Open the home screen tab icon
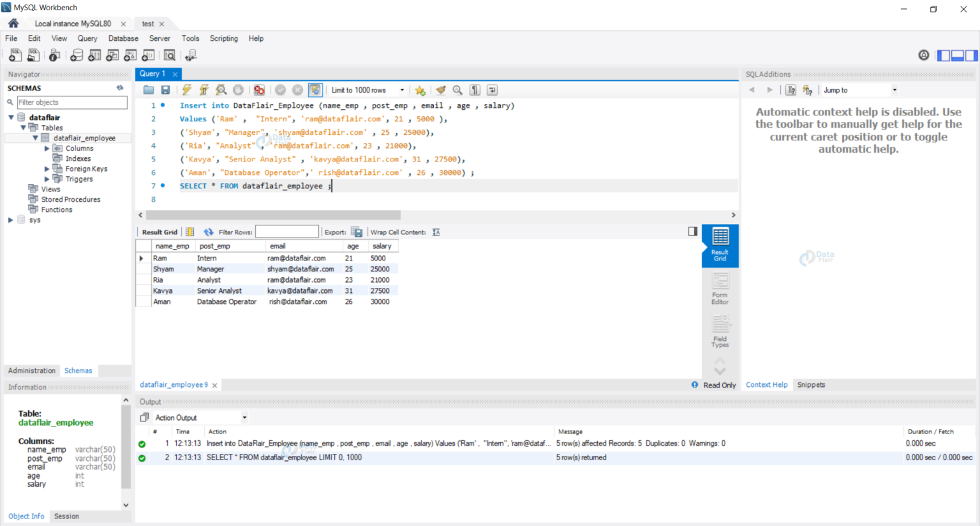 pos(13,24)
